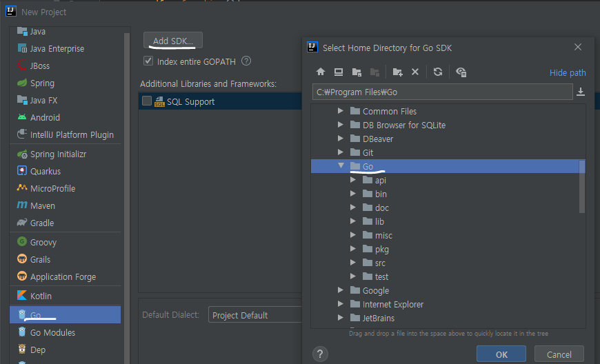The width and height of the screenshot is (600, 364).
Task: Toggle Index entire GOPATH checkbox
Action: pos(148,61)
